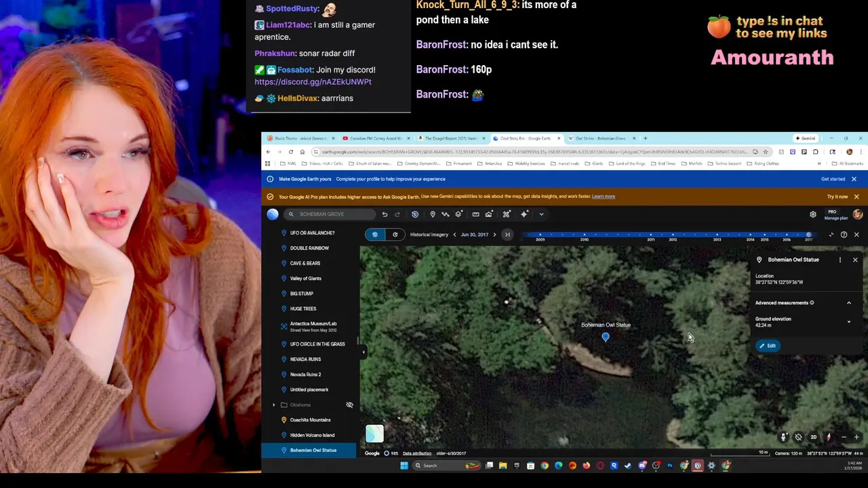This screenshot has width=868, height=488.
Task: Click the map style layer thumbnail
Action: (x=374, y=433)
